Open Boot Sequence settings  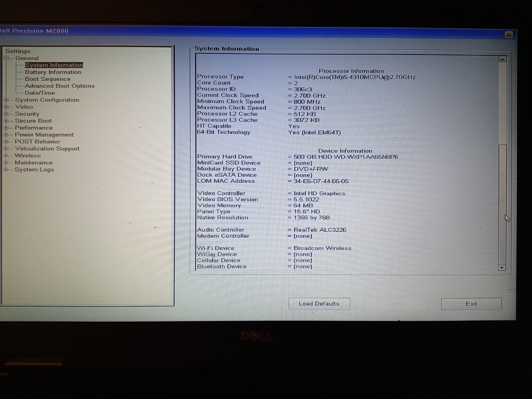click(x=48, y=79)
